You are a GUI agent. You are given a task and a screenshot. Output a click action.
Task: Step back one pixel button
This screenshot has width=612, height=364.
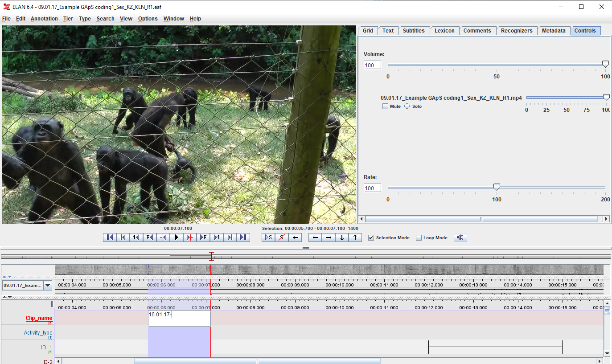coord(163,237)
